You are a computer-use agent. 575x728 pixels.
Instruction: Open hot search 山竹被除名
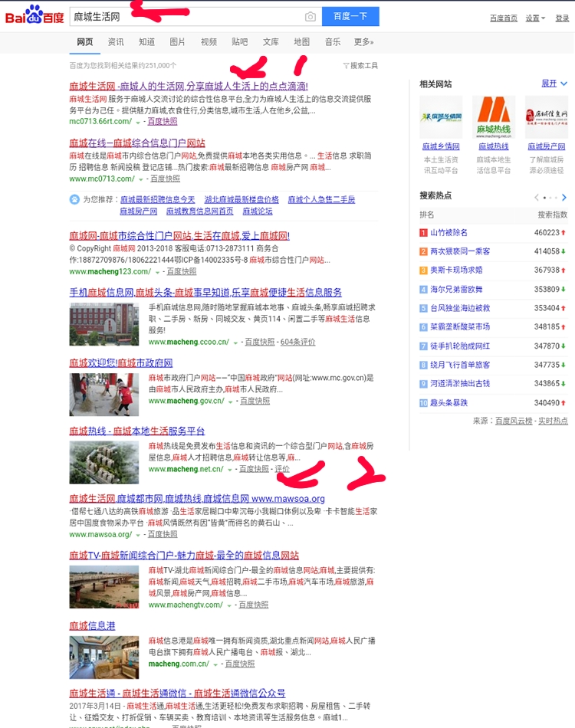(x=449, y=233)
